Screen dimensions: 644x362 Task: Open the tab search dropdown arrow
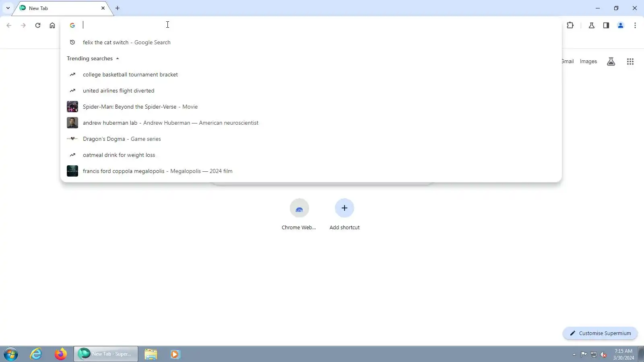point(8,8)
